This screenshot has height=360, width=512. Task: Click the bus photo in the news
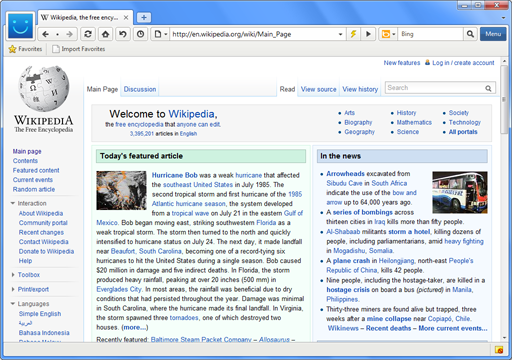(x=460, y=192)
